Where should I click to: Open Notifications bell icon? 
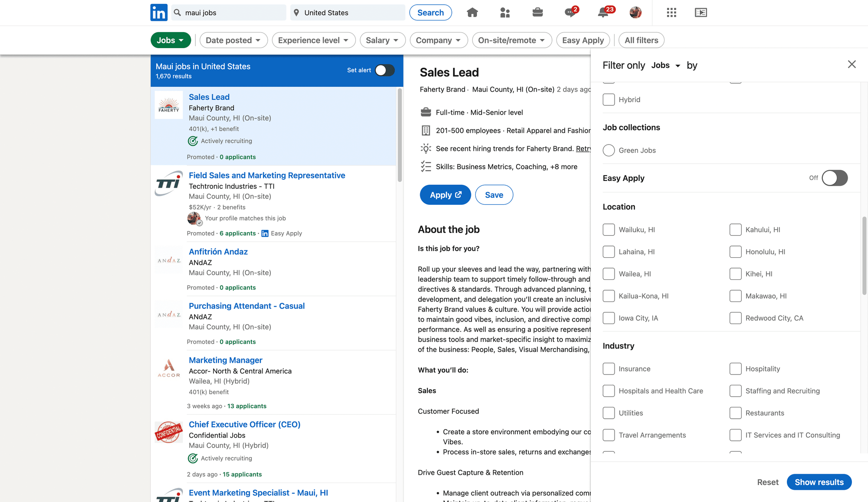tap(603, 13)
